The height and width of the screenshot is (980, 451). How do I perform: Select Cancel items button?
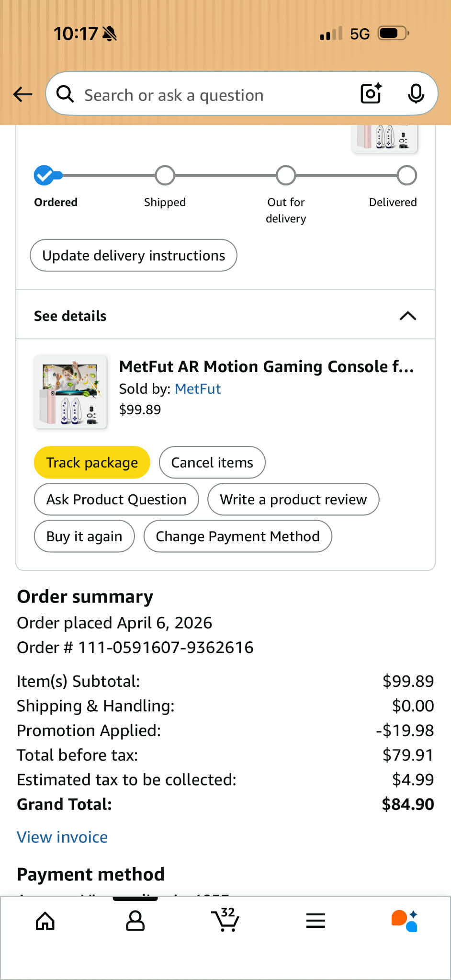pos(212,462)
